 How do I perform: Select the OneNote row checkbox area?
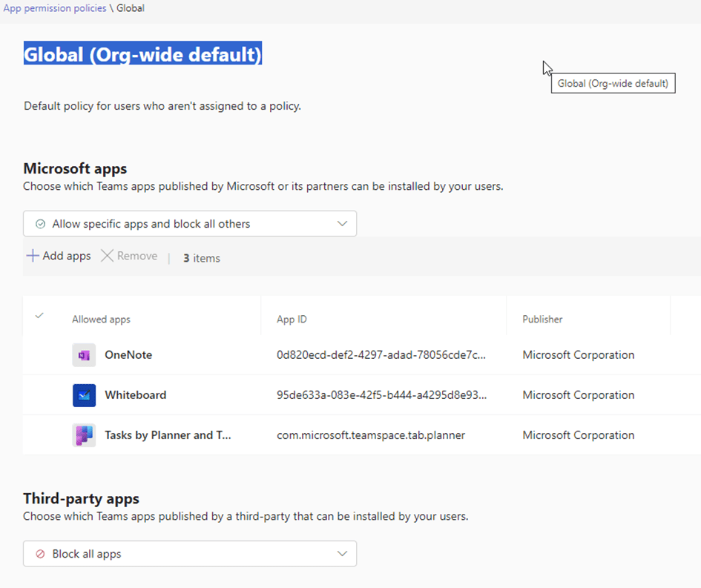coord(39,355)
